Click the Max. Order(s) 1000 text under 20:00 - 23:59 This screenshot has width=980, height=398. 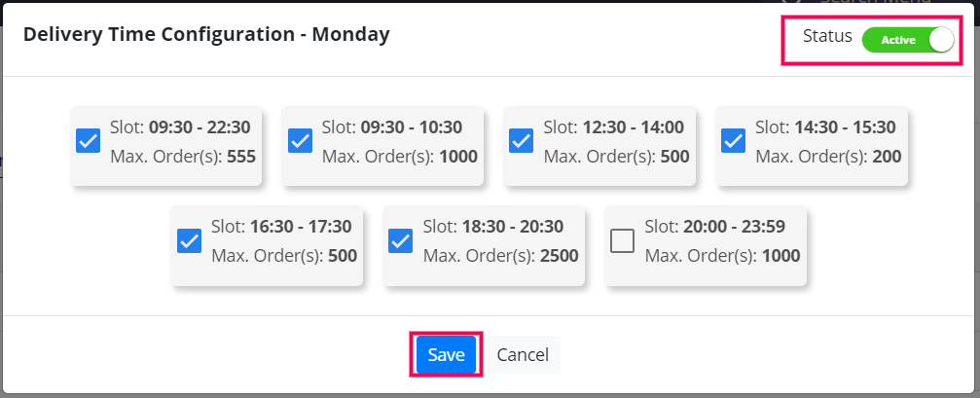(x=722, y=256)
